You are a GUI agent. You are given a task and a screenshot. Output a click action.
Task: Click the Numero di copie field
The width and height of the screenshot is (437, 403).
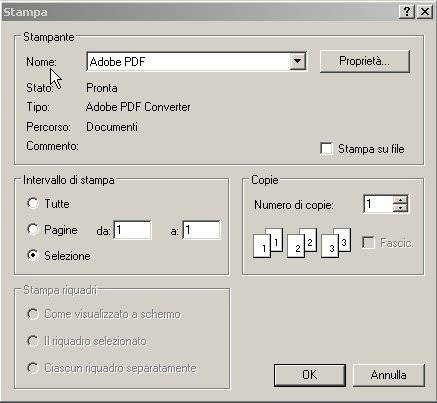379,204
